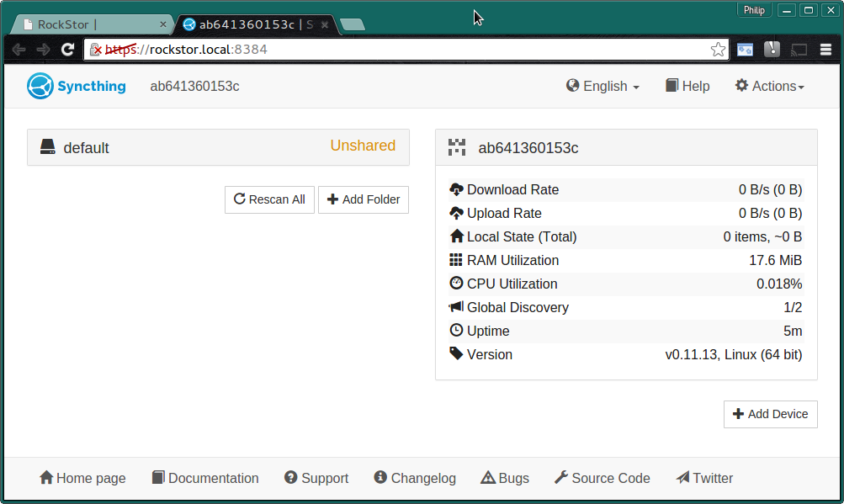Bookmark this page with the star icon
Screen dimensions: 844x504
point(718,50)
